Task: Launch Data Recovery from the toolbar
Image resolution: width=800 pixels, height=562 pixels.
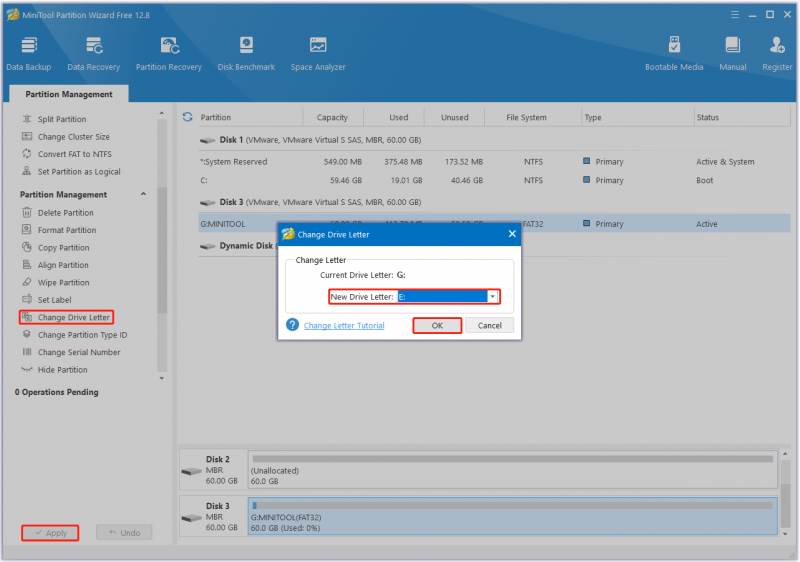Action: [x=93, y=53]
